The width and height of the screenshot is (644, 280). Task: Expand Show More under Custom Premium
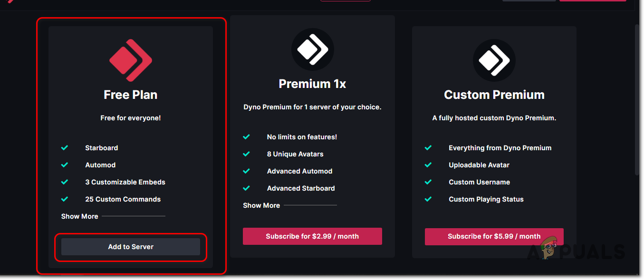[443, 216]
